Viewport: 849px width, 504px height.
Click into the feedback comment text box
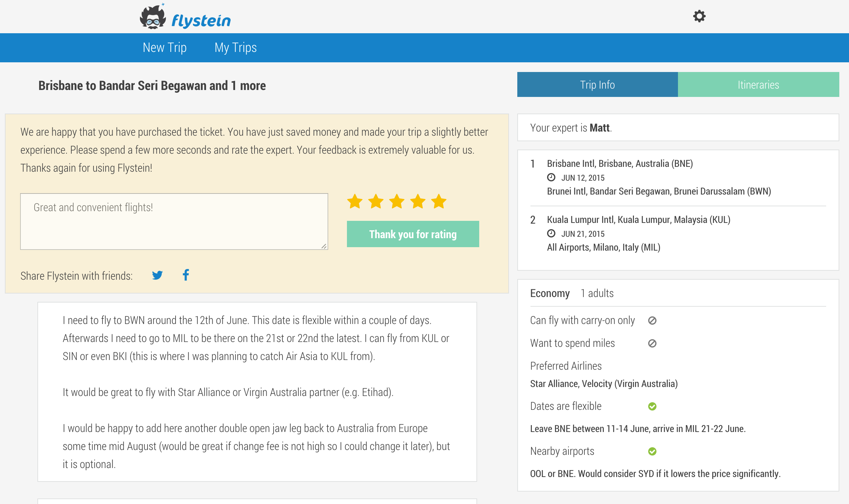[174, 222]
